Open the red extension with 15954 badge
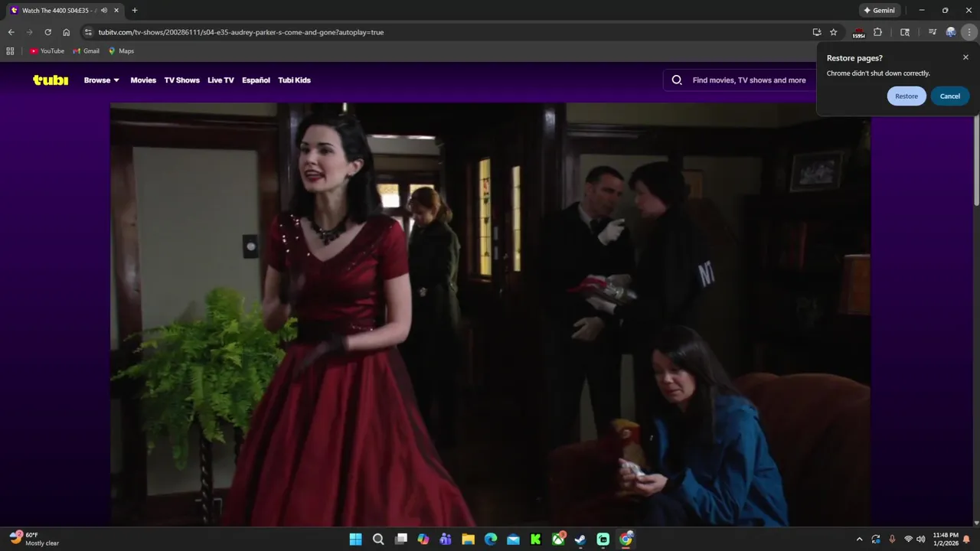This screenshot has height=551, width=980. (858, 32)
